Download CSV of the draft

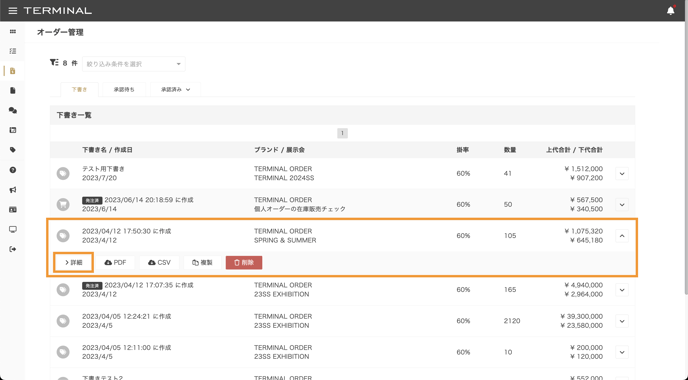coord(159,262)
